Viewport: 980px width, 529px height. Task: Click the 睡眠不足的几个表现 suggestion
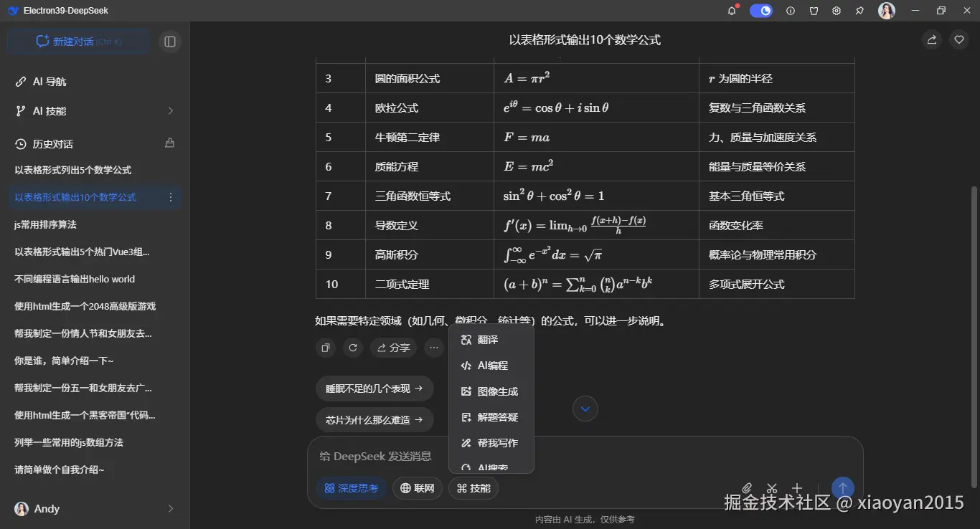[x=374, y=388]
